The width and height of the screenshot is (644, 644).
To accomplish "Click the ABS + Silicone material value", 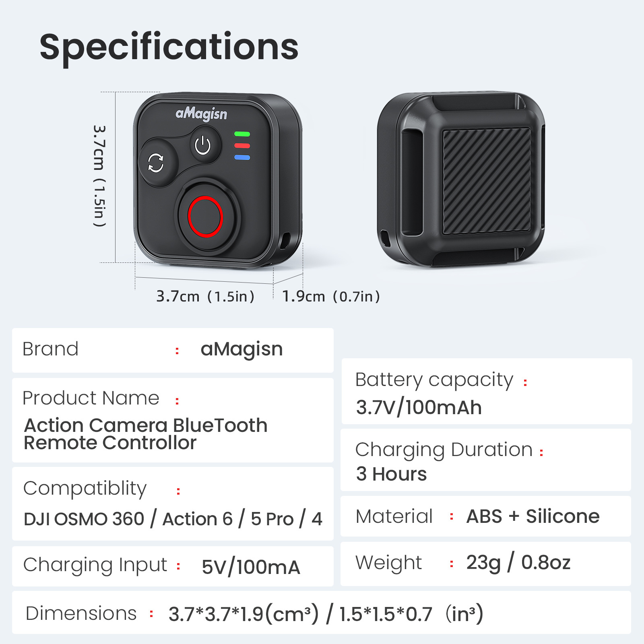I will coord(533,516).
